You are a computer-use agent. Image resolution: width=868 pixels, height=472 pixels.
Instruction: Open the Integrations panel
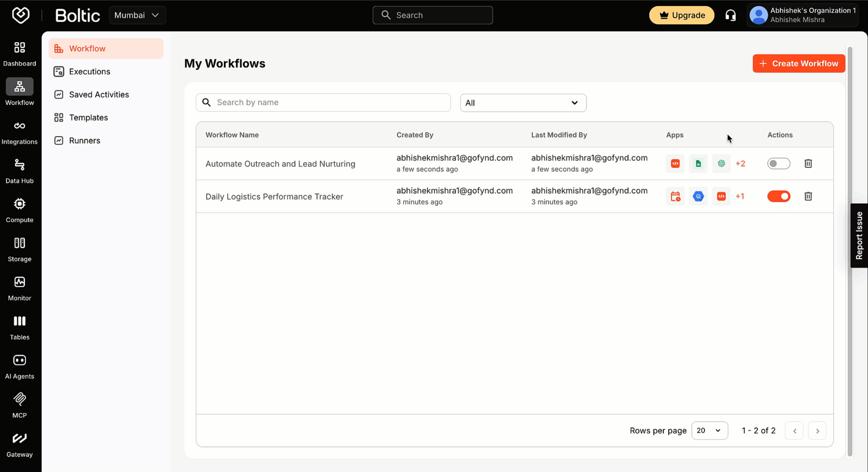point(19,131)
